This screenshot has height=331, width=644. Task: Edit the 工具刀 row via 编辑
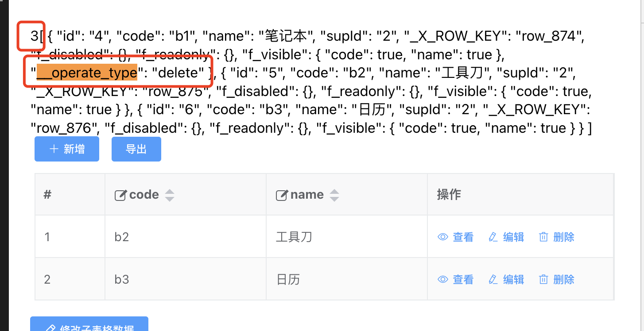tap(506, 237)
